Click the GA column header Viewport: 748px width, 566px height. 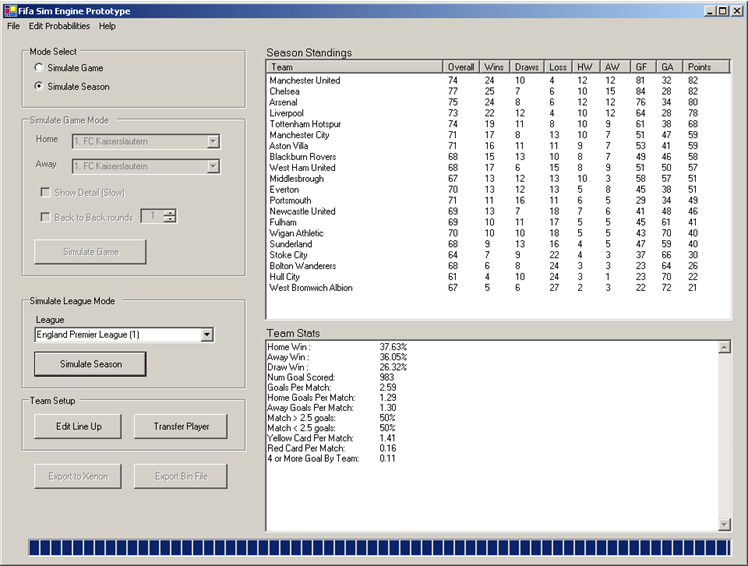[x=669, y=67]
